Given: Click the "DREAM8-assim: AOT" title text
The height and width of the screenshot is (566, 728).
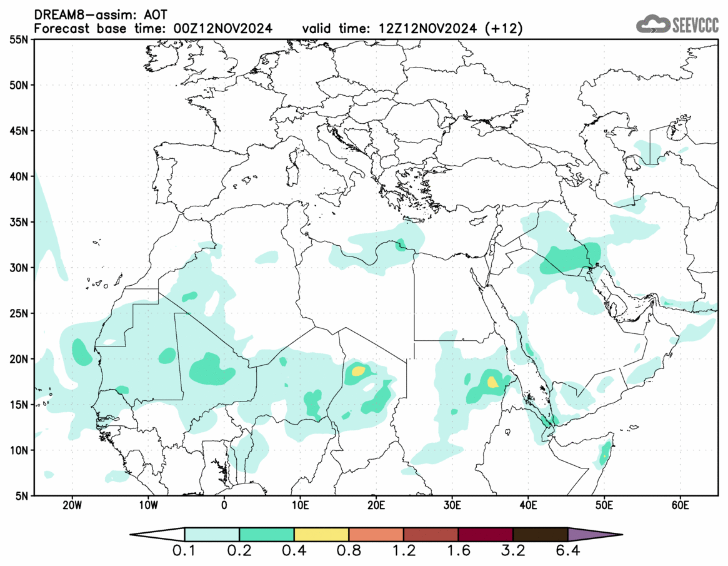Looking at the screenshot, I should (x=101, y=15).
